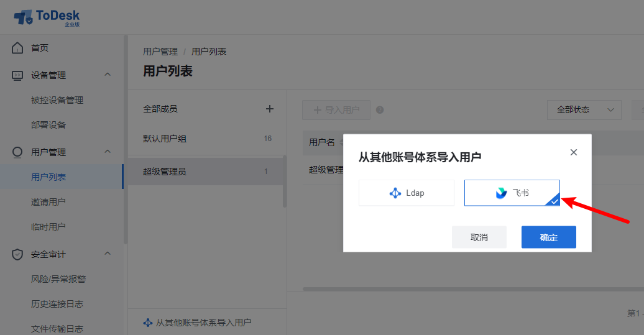This screenshot has height=335, width=644.
Task: Click the 用户管理 breadcrumb link
Action: click(160, 52)
